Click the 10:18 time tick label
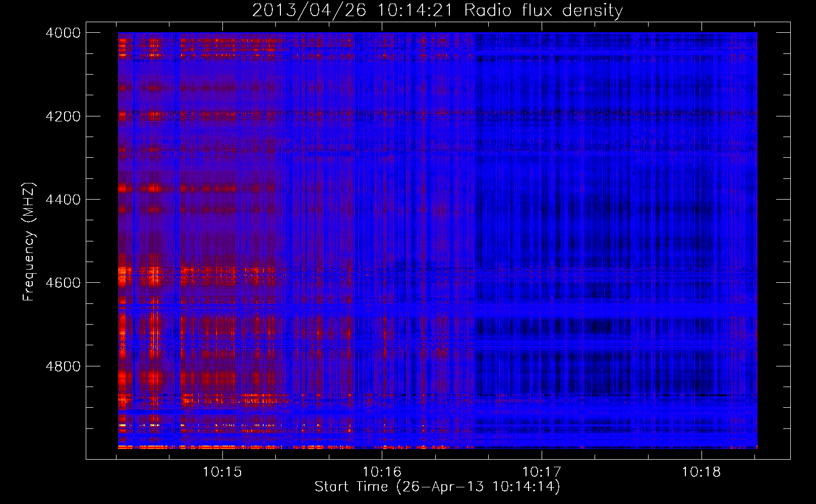Screen dimensions: 816x504 coord(702,472)
